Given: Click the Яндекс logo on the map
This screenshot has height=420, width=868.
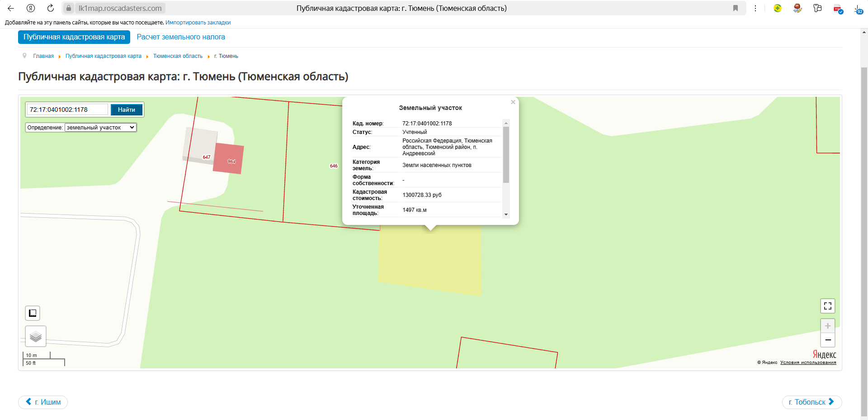Looking at the screenshot, I should click(x=825, y=354).
